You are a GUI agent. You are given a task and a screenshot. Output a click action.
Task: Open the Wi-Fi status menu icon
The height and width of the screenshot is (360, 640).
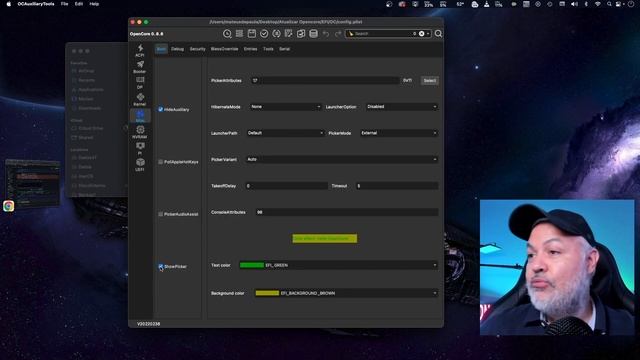[598, 4]
